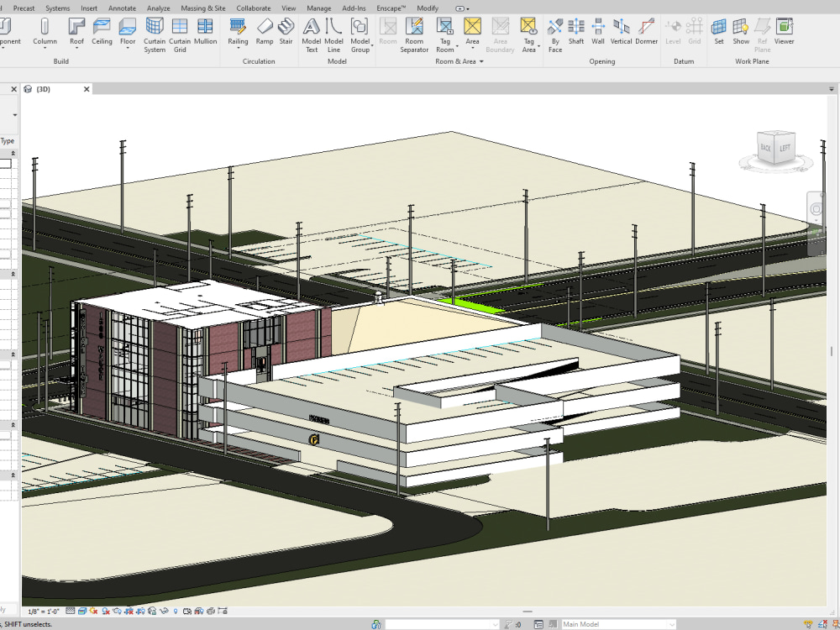Select the Model Text tool
The image size is (840, 630).
click(x=312, y=35)
